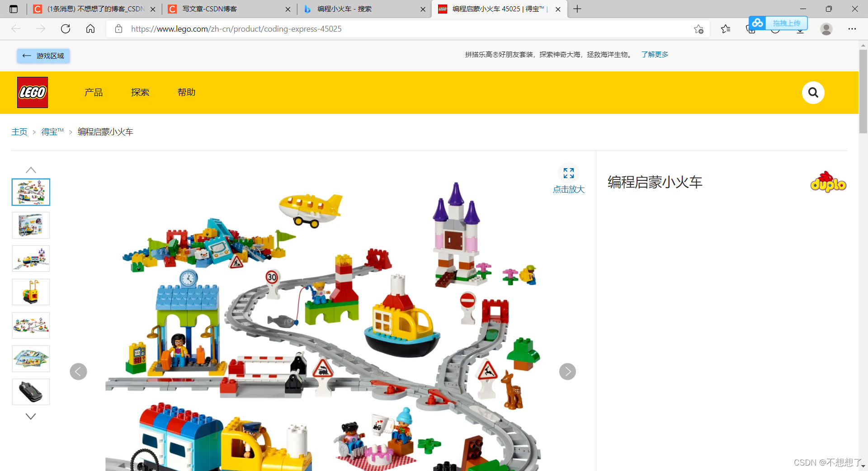Click the DUPLO brand logo
The width and height of the screenshot is (868, 471).
pos(828,182)
